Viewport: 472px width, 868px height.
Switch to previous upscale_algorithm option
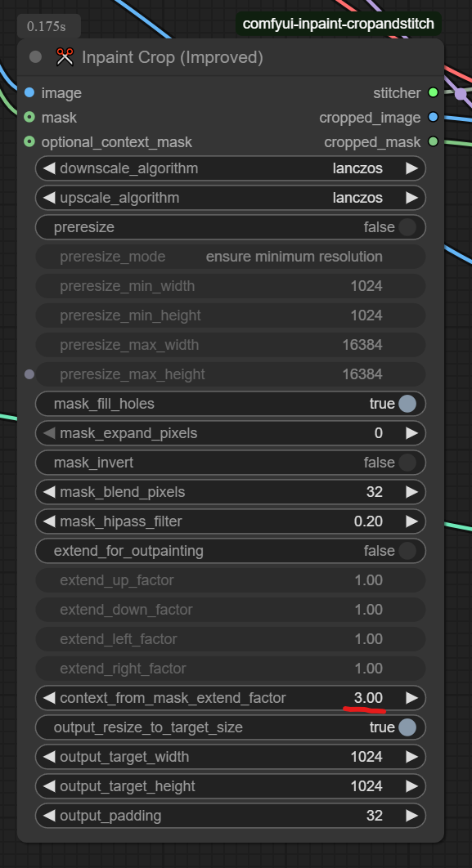[49, 198]
